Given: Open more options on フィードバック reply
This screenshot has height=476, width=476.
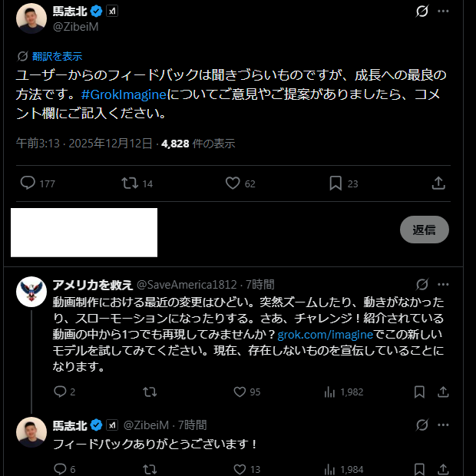Looking at the screenshot, I should tap(443, 425).
